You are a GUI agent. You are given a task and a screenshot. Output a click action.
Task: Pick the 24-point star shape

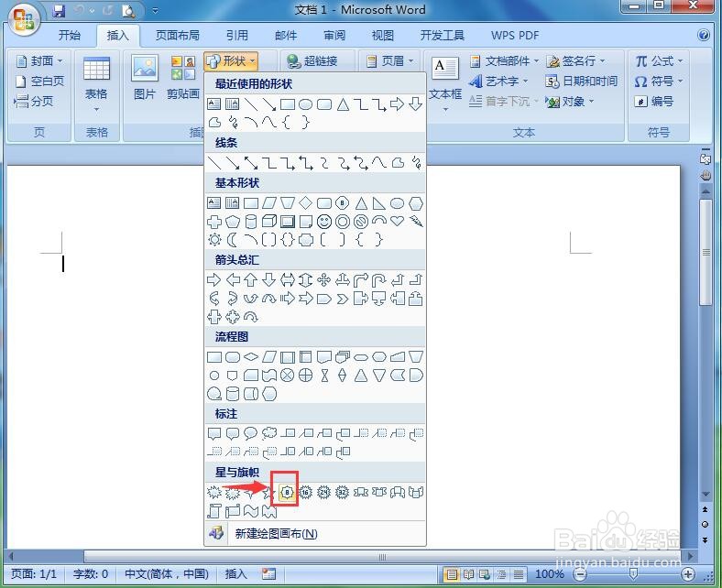[324, 492]
